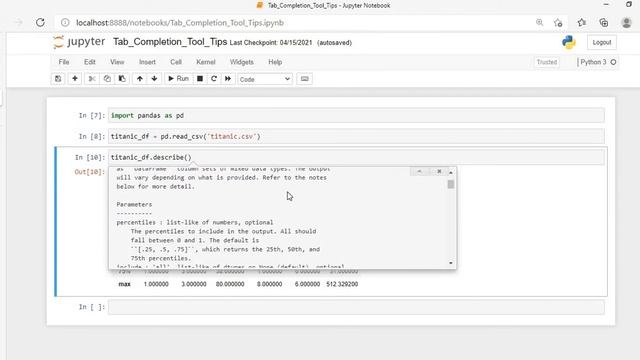640x360 pixels.
Task: View site information icon in address bar
Action: (x=65, y=23)
